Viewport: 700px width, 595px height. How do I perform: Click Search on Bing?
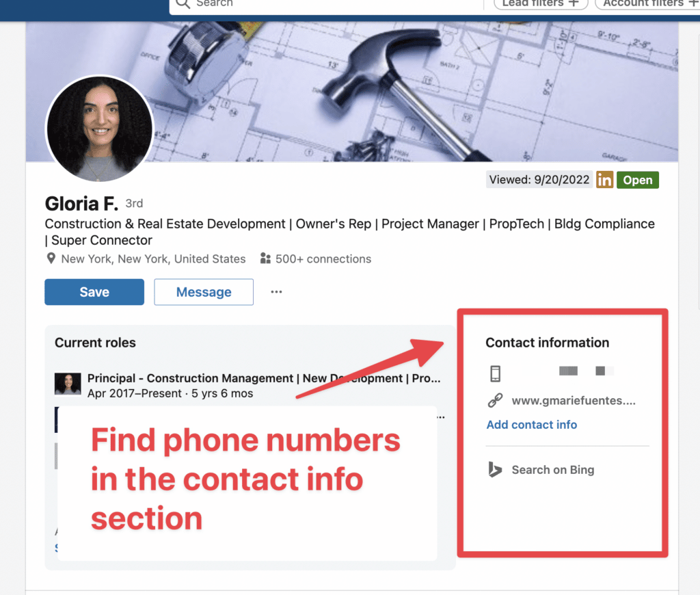pos(552,470)
